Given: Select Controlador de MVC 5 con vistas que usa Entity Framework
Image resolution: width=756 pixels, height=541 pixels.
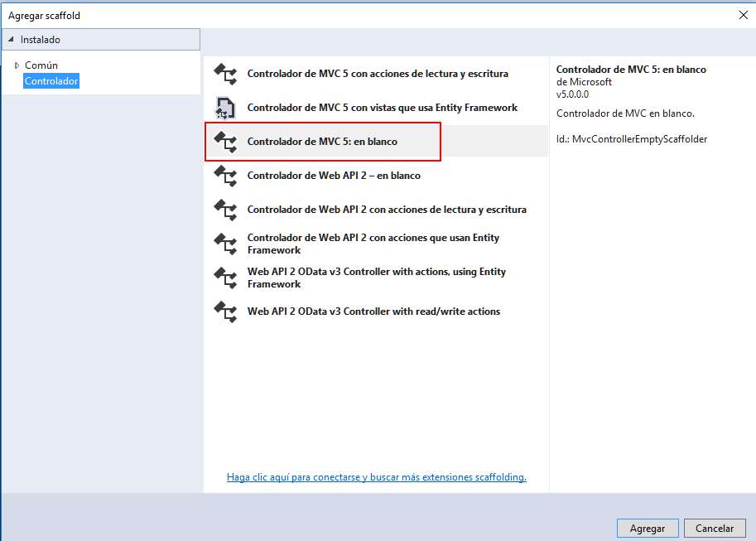Looking at the screenshot, I should [383, 108].
